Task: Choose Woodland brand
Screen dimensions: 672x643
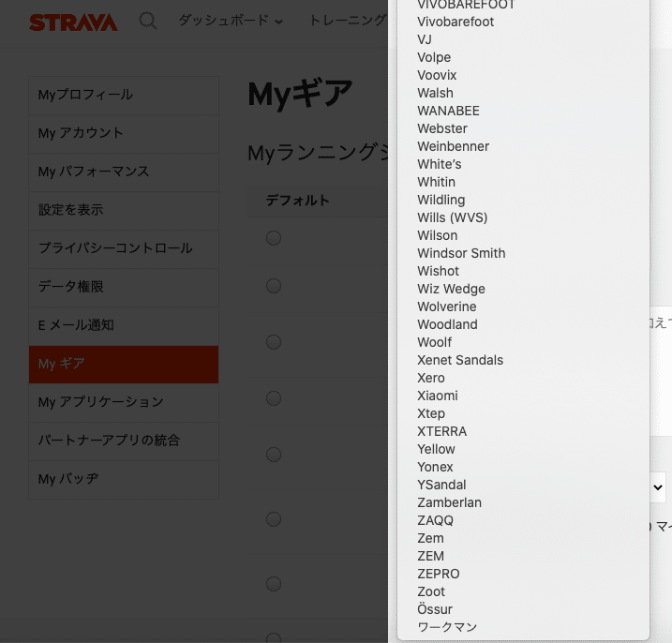Action: (523, 324)
